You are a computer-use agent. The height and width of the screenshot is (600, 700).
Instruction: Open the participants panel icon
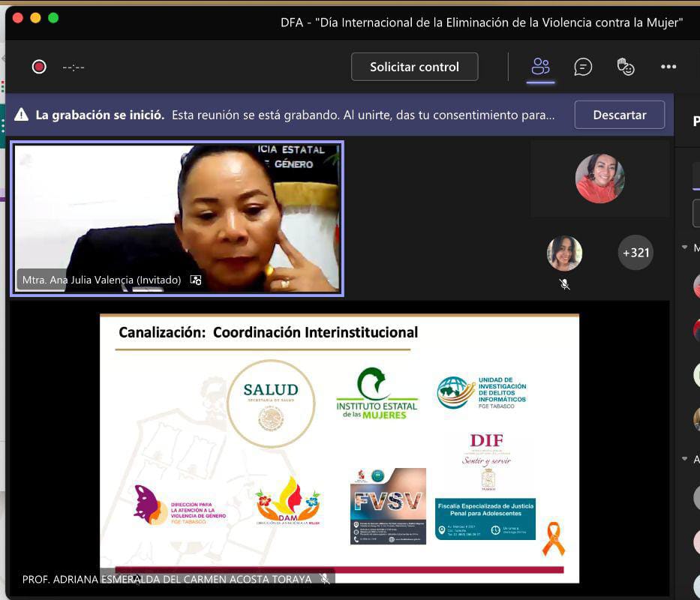click(x=540, y=67)
